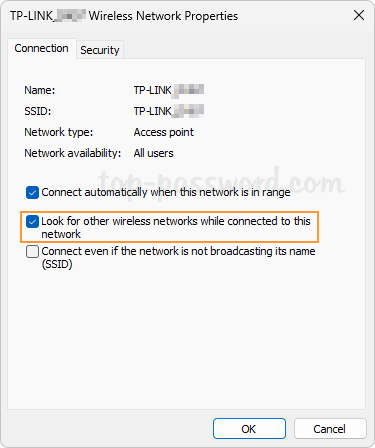Select the Connection tab
The image size is (375, 448).
42,49
